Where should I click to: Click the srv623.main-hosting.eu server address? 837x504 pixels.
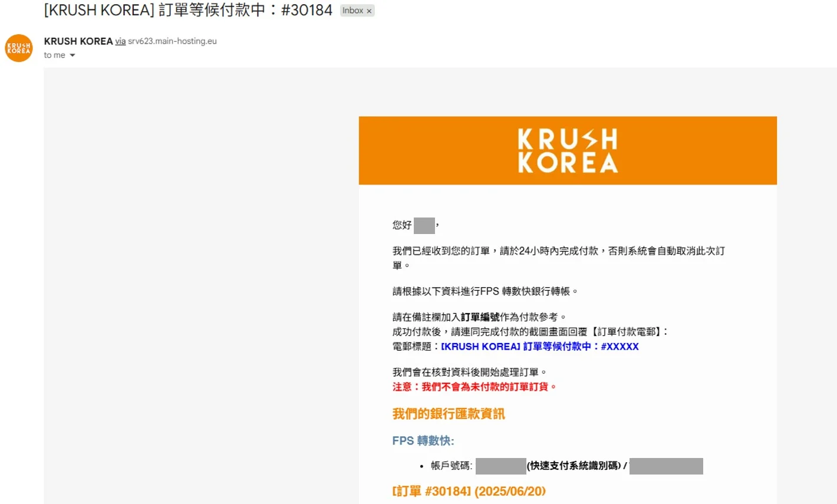172,41
